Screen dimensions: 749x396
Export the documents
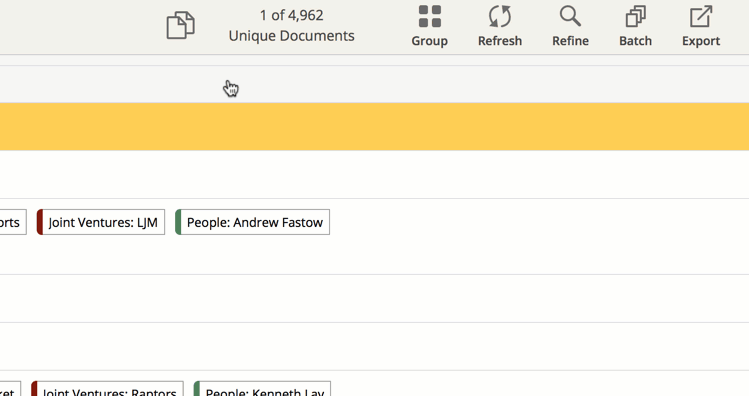click(701, 26)
